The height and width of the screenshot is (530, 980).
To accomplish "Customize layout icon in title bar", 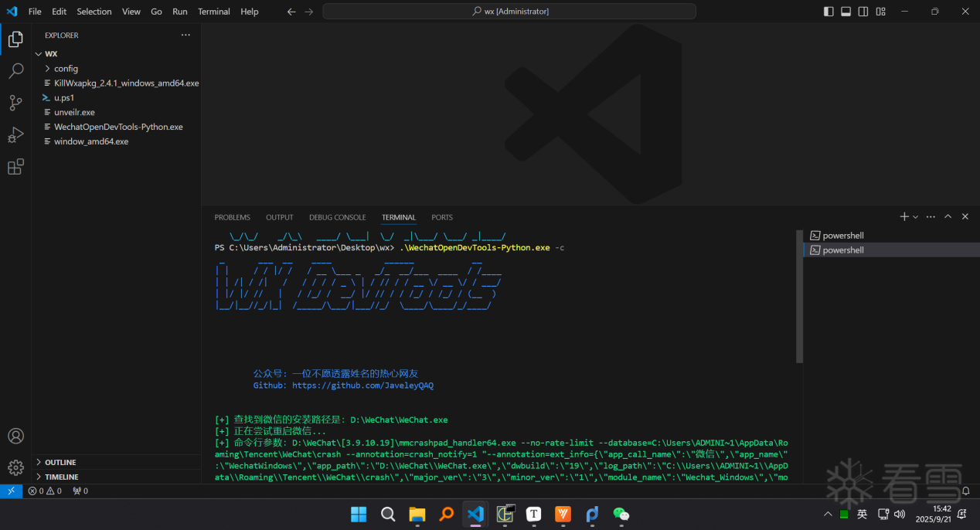I will click(x=880, y=12).
